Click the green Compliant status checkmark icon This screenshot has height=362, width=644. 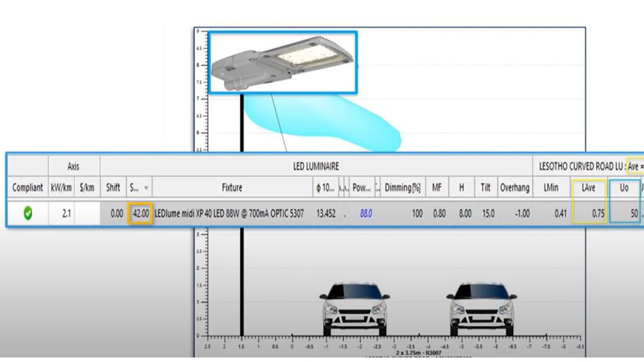(x=27, y=213)
